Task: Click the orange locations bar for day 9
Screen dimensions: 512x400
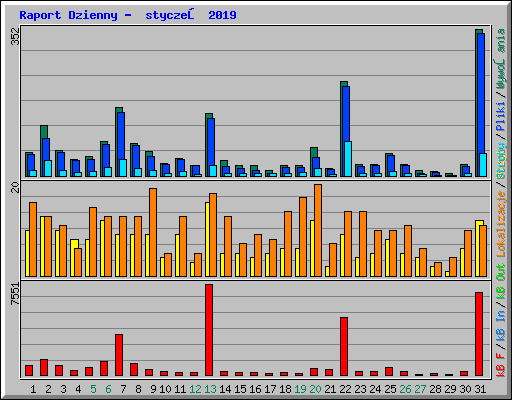Action: pos(153,232)
